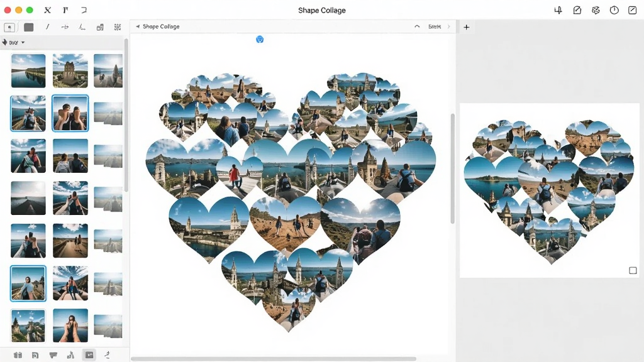
Task: Click the curve path toolbar icon
Action: coord(82,27)
